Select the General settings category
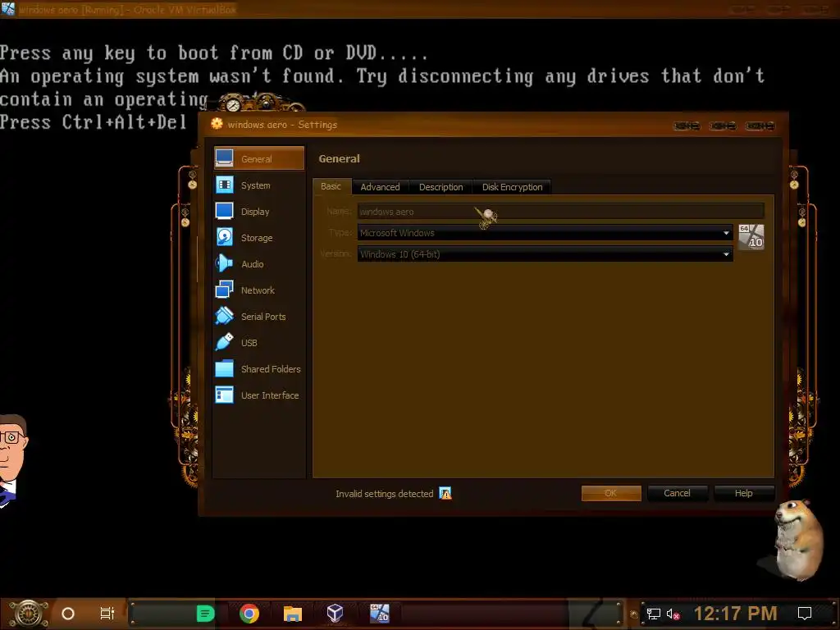This screenshot has height=630, width=840. [258, 158]
